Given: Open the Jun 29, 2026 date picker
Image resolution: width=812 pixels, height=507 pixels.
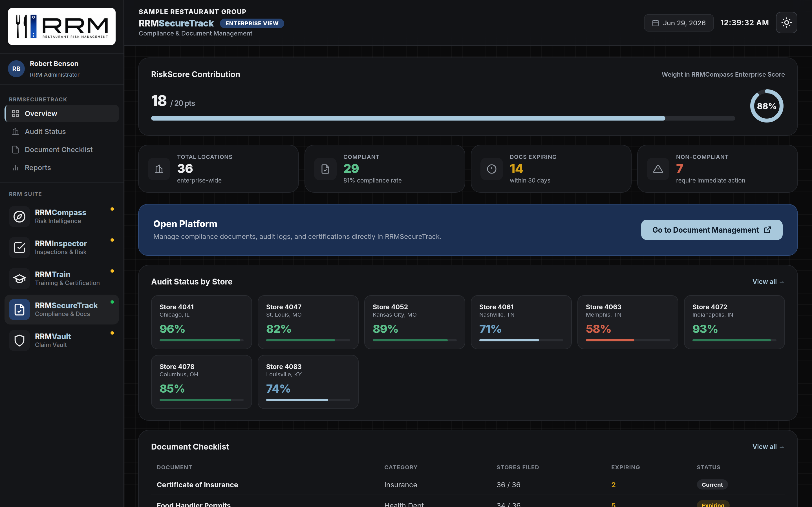Looking at the screenshot, I should [x=678, y=23].
